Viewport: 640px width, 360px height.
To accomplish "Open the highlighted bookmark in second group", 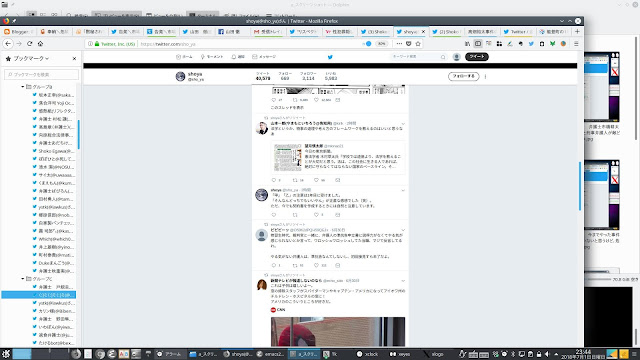I will tap(39, 295).
